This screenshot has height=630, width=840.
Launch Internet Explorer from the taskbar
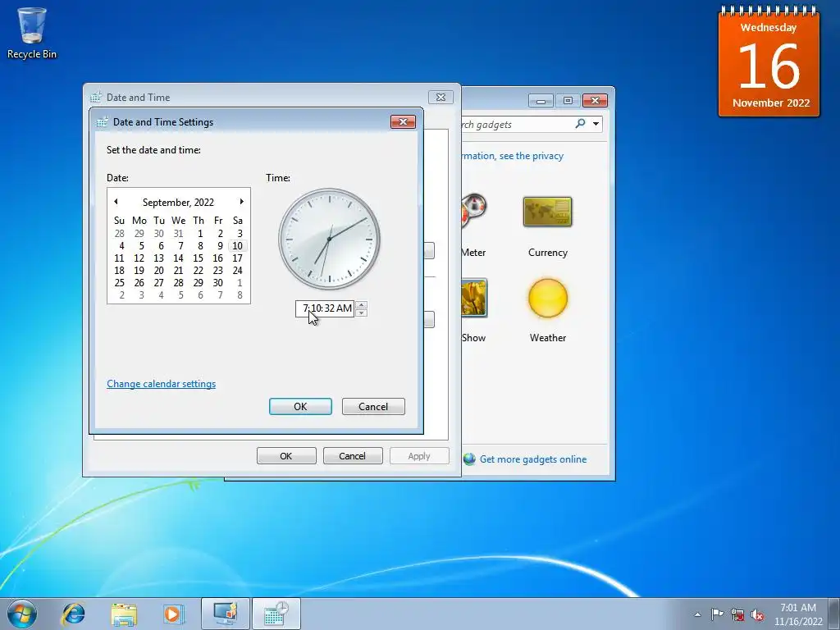(x=73, y=614)
